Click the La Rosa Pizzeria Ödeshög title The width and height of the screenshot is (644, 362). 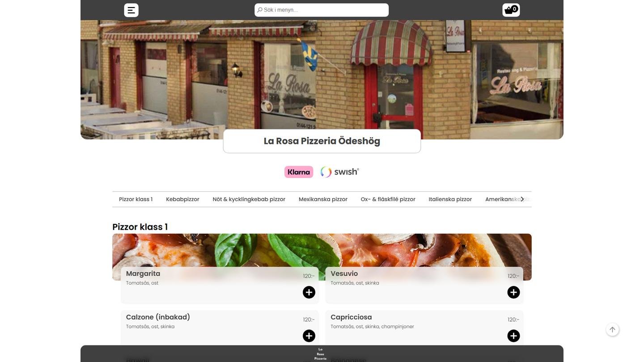click(x=322, y=141)
